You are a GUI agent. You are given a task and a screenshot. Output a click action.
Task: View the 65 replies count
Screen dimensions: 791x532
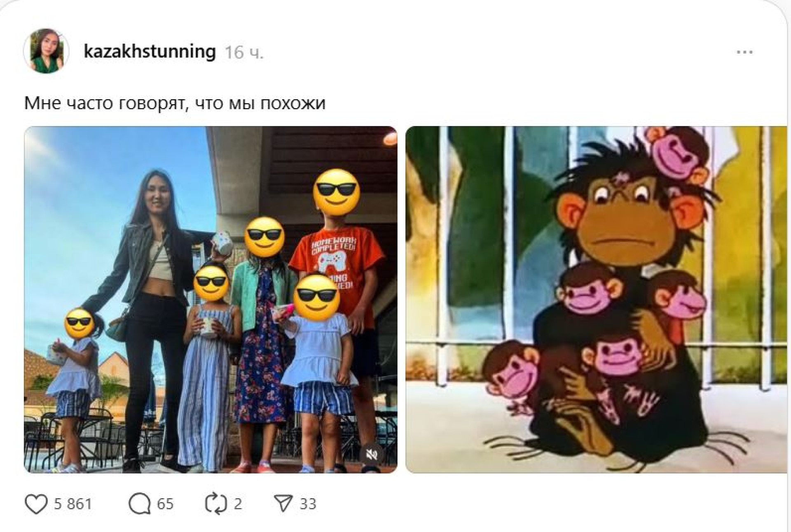tap(165, 504)
